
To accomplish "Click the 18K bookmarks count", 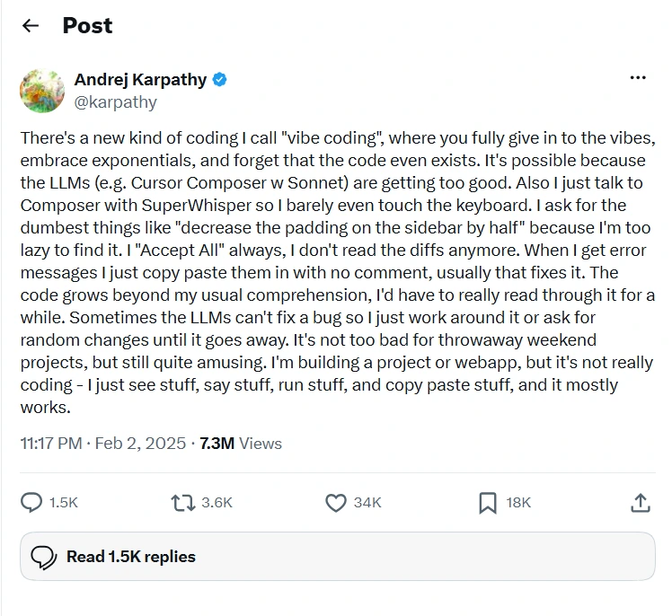I will pos(518,503).
